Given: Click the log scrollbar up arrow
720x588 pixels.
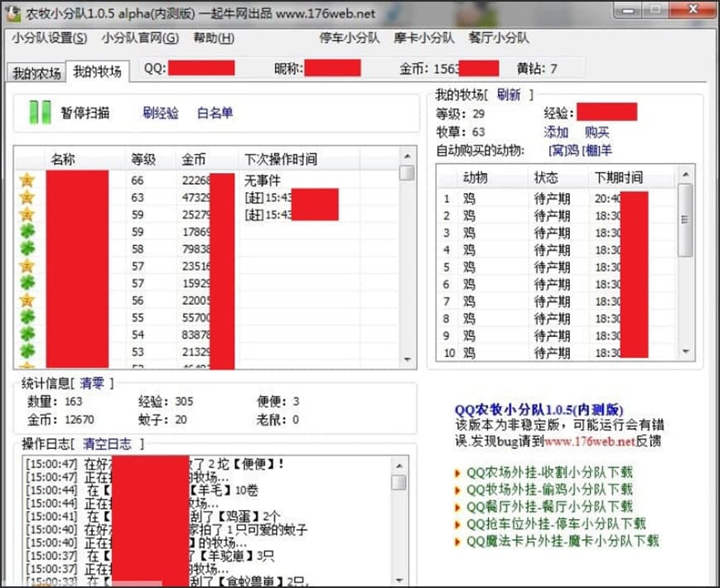Looking at the screenshot, I should (399, 466).
